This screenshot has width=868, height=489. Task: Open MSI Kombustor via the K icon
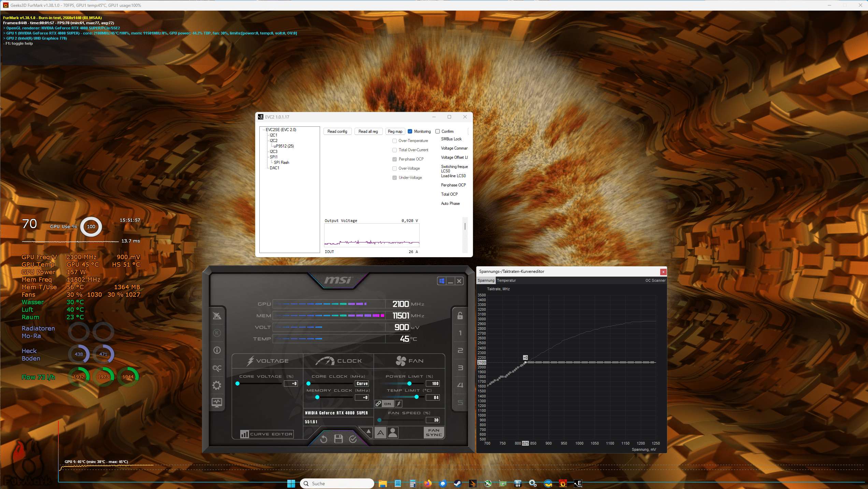[x=217, y=333]
